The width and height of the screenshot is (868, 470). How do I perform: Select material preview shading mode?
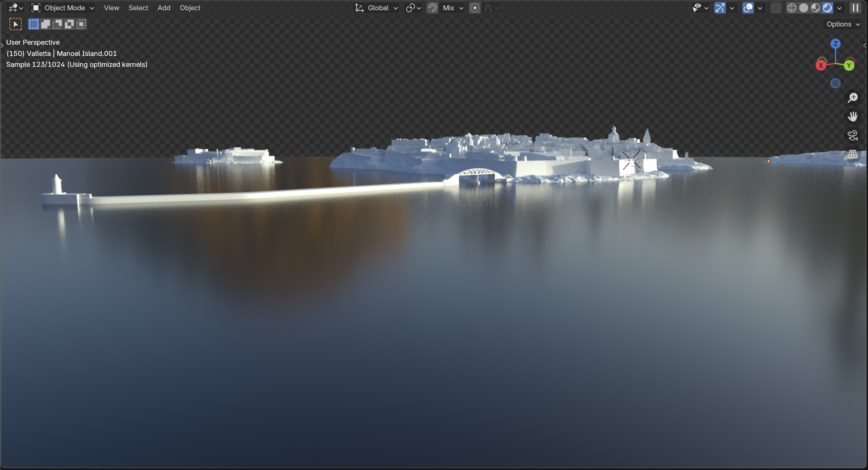(x=816, y=8)
